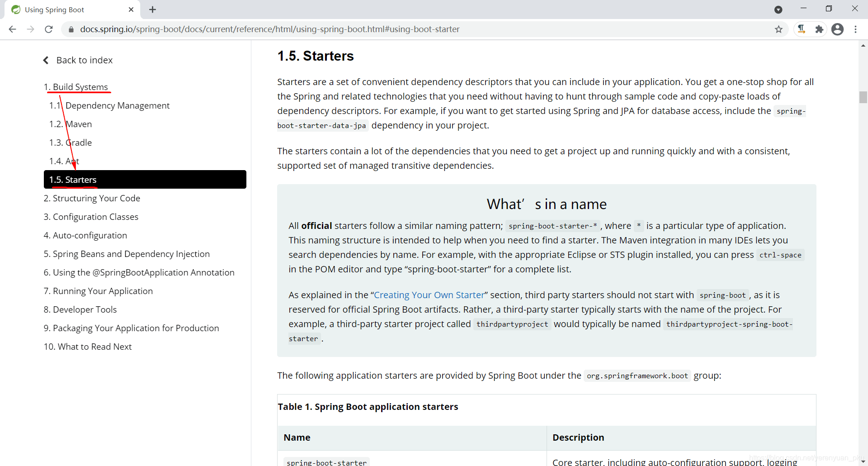Open 4. Auto-configuration section
868x466 pixels.
(85, 235)
